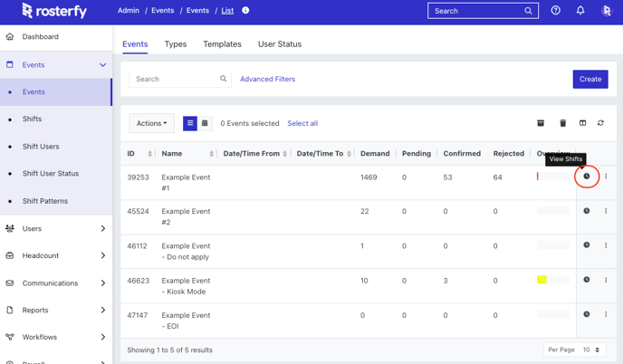Screen dimensions: 623x364
Task: Switch to list view
Action: [190, 123]
